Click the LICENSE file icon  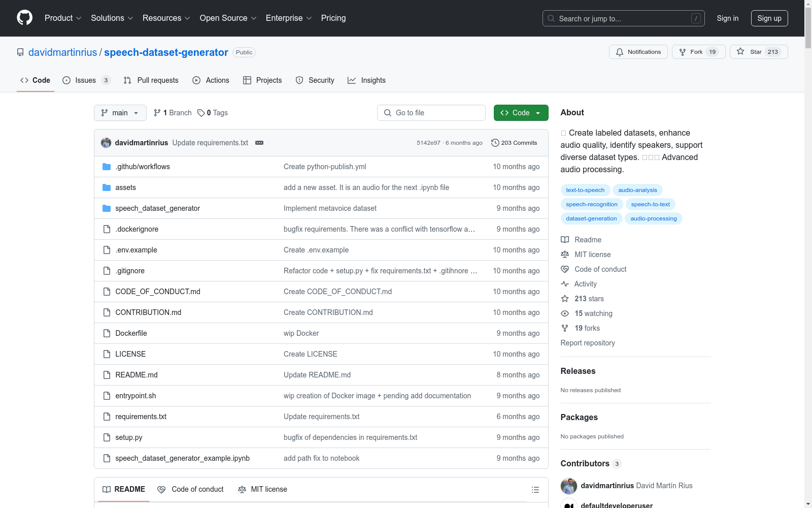click(107, 354)
